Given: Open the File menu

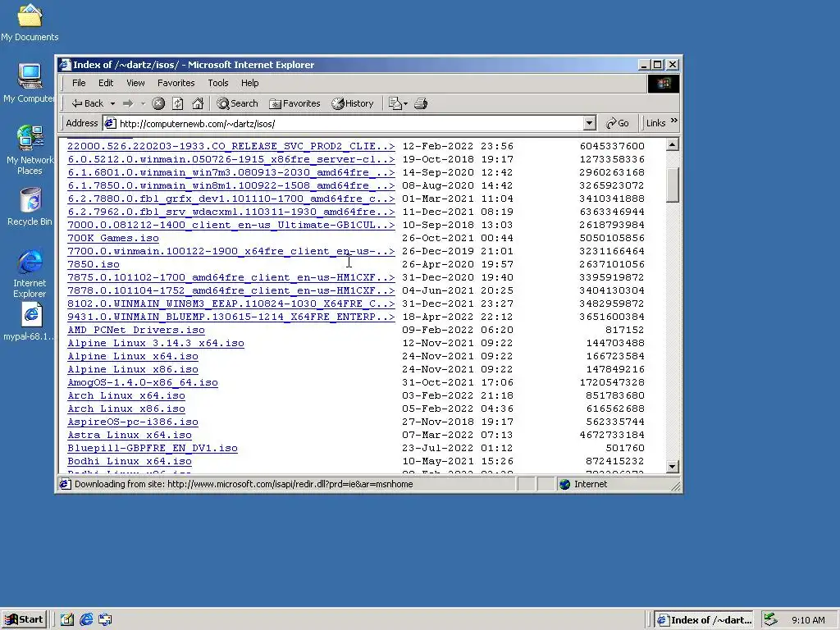Looking at the screenshot, I should point(79,83).
